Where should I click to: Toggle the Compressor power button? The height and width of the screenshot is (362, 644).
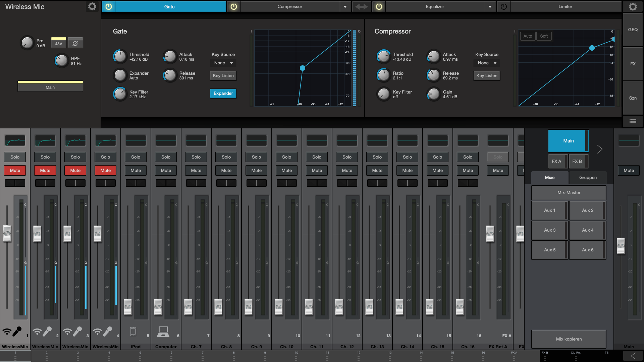click(x=234, y=7)
